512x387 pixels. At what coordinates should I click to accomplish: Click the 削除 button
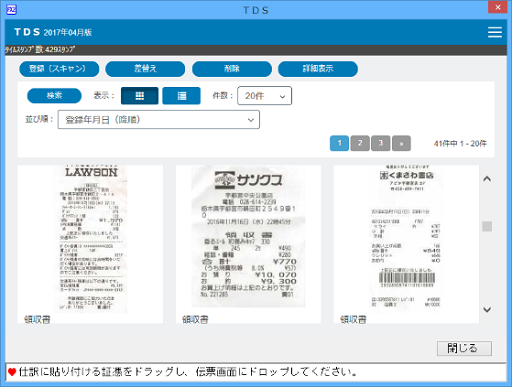[232, 69]
